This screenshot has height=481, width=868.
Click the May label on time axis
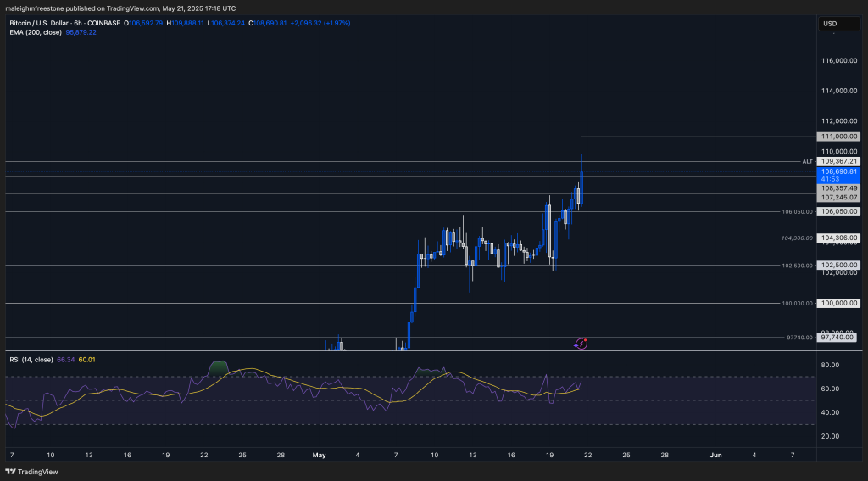click(x=319, y=456)
